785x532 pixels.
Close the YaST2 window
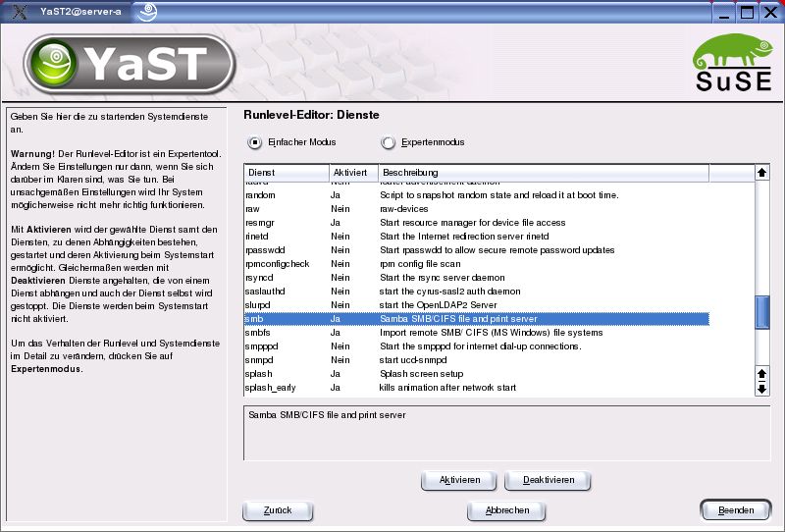point(770,12)
